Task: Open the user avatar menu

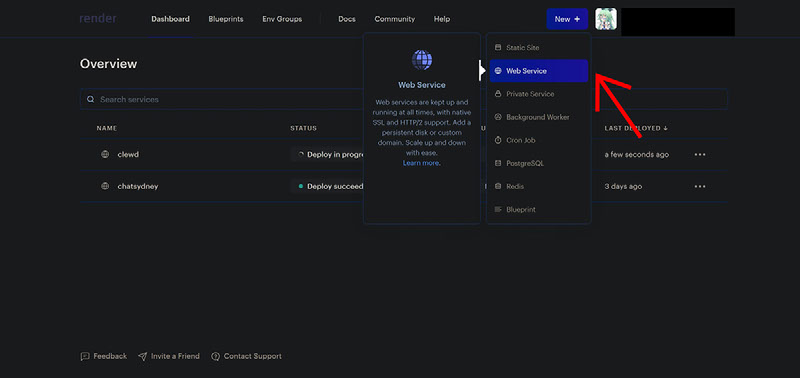Action: (x=606, y=19)
